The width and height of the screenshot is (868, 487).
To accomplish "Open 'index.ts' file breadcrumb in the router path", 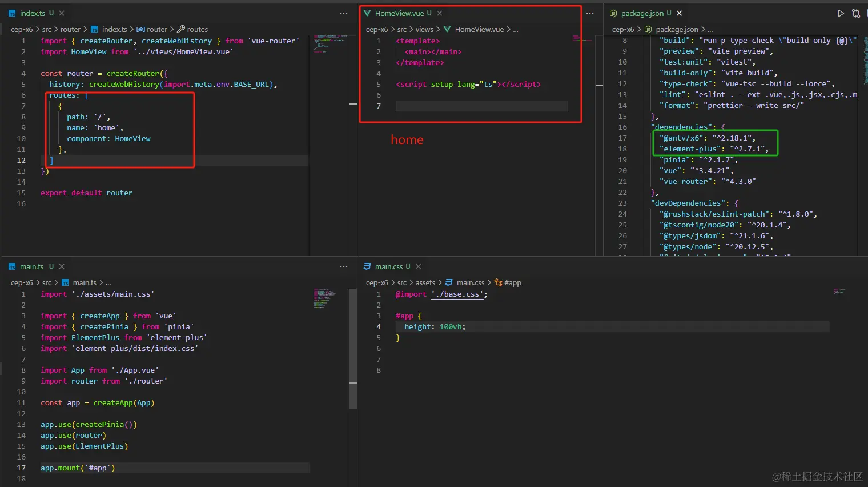I will pyautogui.click(x=114, y=29).
